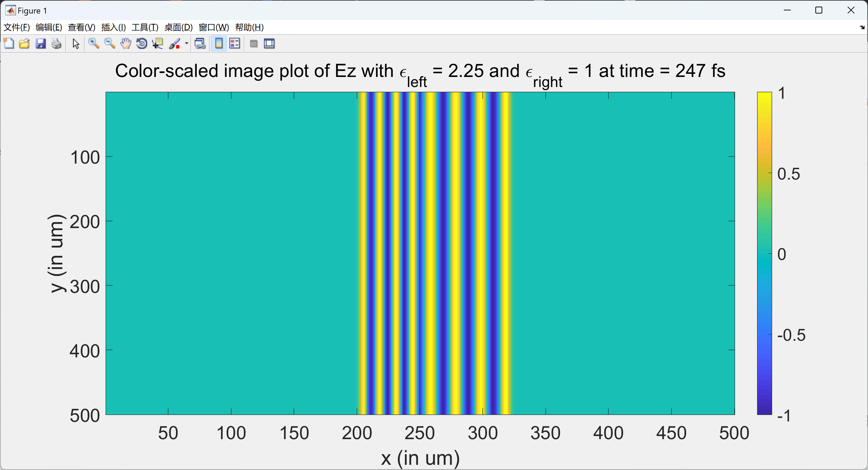Print the figure with the printer icon
868x470 pixels.
point(56,44)
